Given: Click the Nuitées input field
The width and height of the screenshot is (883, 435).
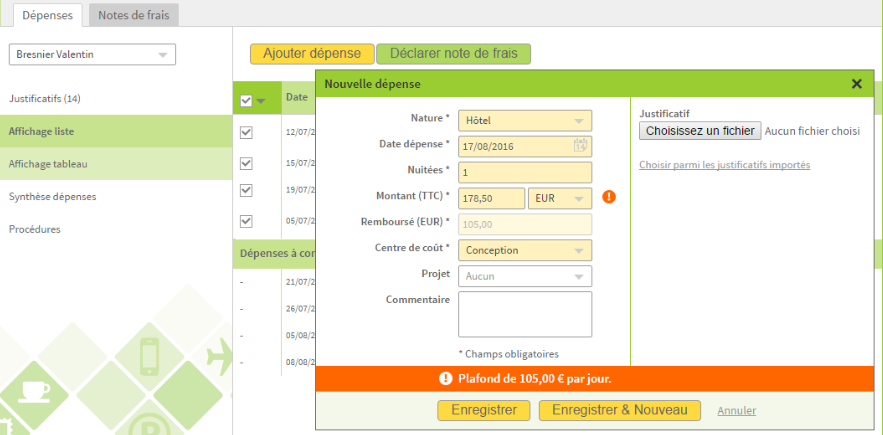Looking at the screenshot, I should pyautogui.click(x=525, y=172).
